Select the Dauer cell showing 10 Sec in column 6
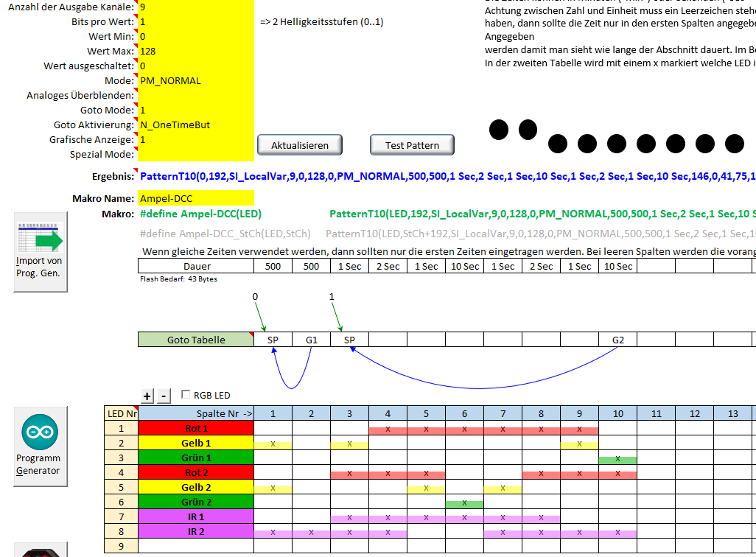Image resolution: width=756 pixels, height=557 pixels. [464, 266]
